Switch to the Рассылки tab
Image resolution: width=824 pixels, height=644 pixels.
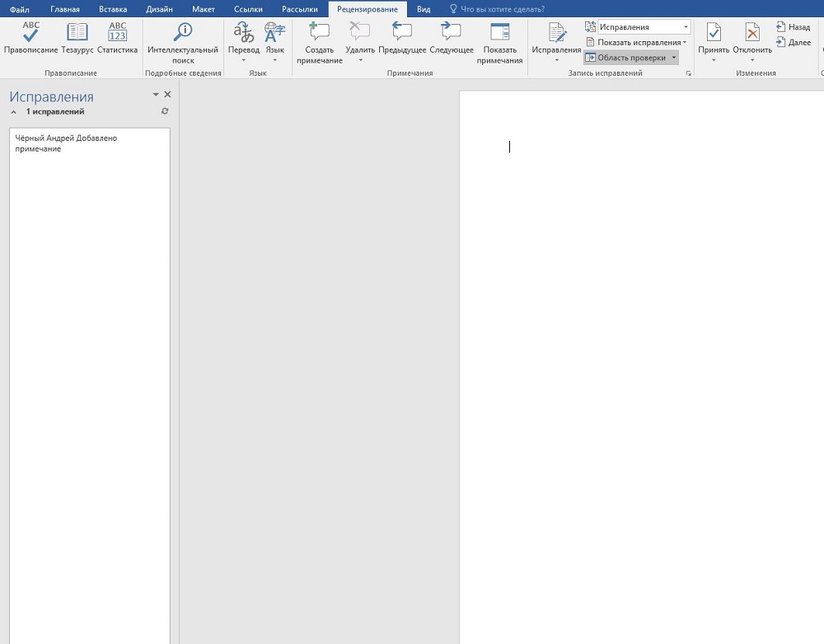pos(300,9)
